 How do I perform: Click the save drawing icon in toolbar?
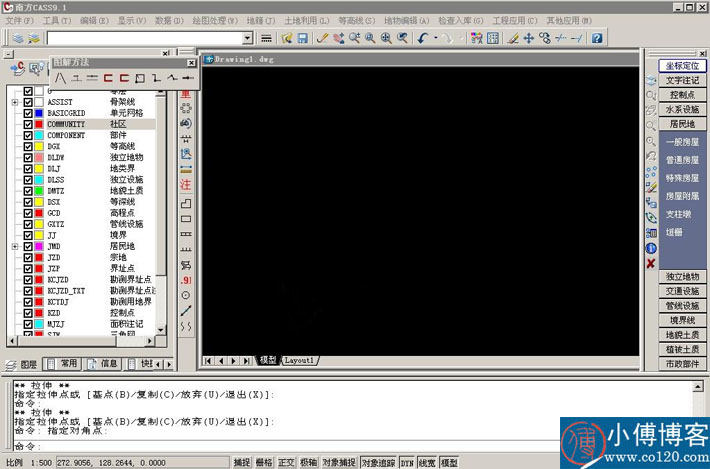303,38
